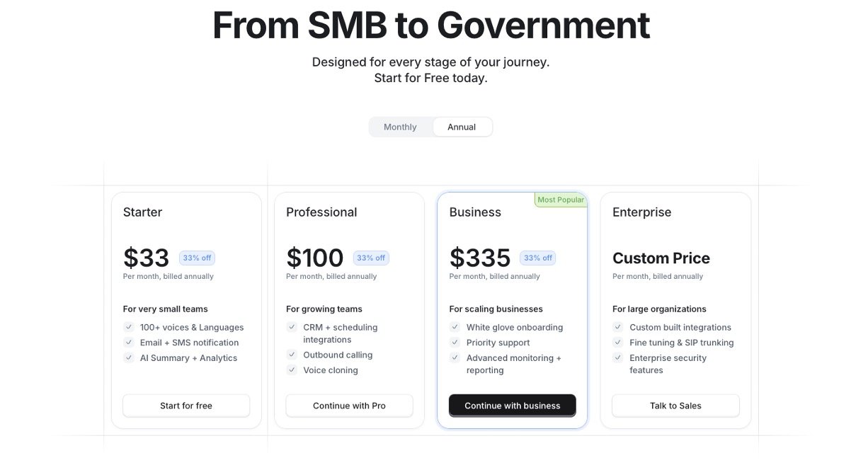
Task: Click the Enterprise plan title
Action: (641, 212)
